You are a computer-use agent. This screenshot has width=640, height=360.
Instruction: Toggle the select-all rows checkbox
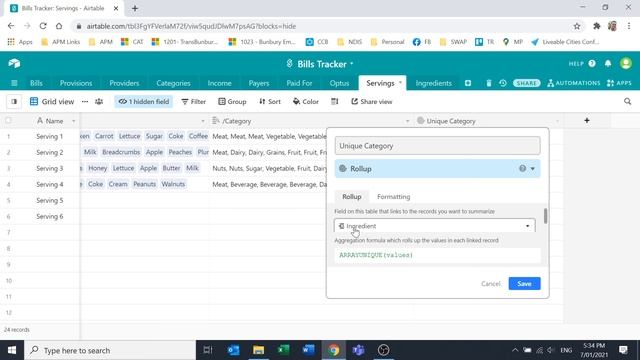pyautogui.click(x=9, y=121)
